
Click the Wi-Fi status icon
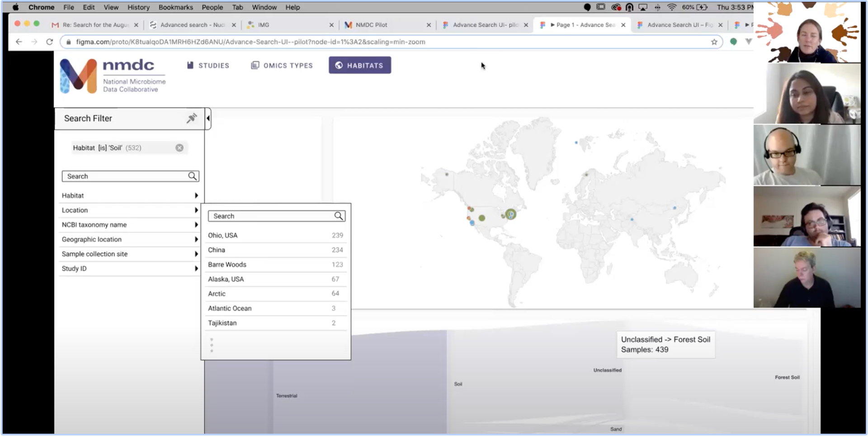(672, 7)
